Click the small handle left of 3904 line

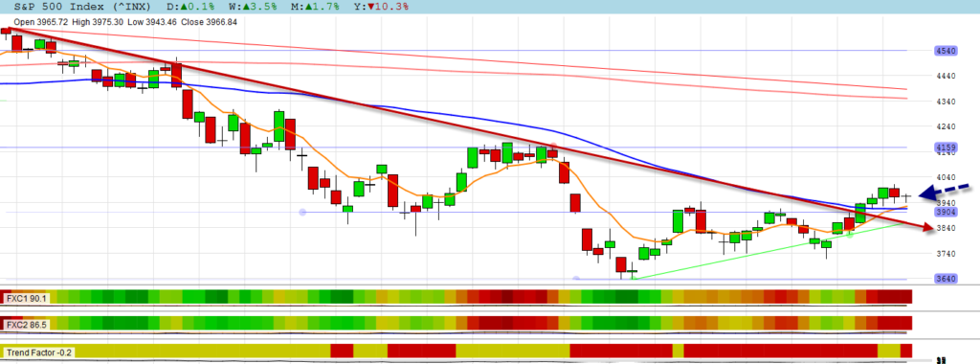(302, 213)
